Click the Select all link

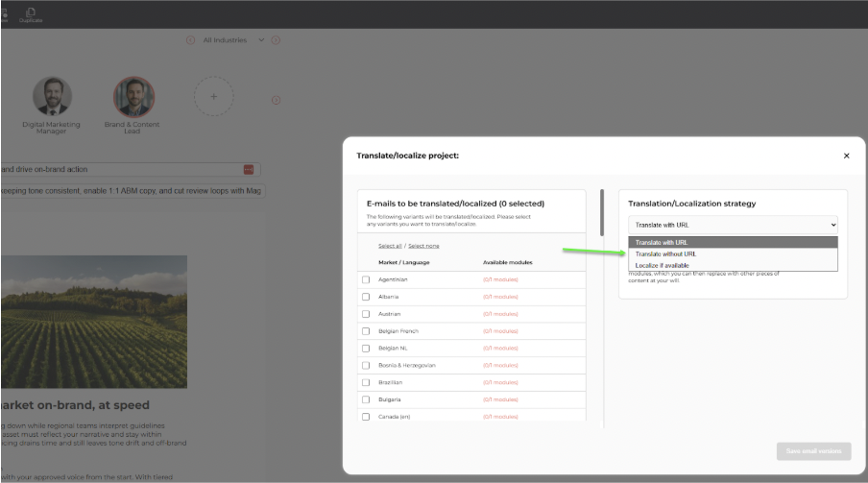coord(390,246)
